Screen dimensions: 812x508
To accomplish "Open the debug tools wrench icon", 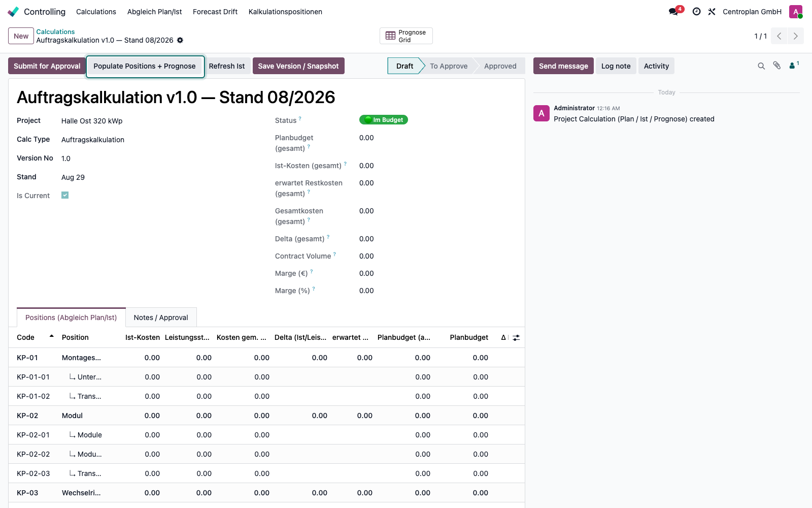I will [712, 11].
